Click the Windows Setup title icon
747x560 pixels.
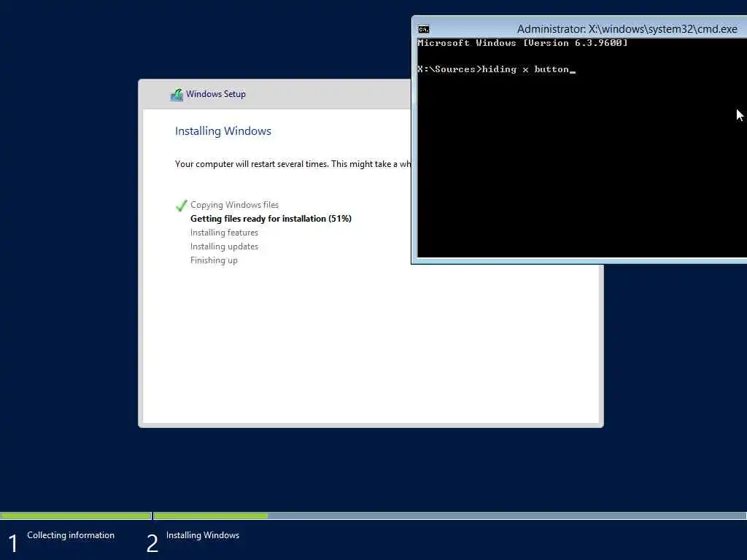(177, 95)
